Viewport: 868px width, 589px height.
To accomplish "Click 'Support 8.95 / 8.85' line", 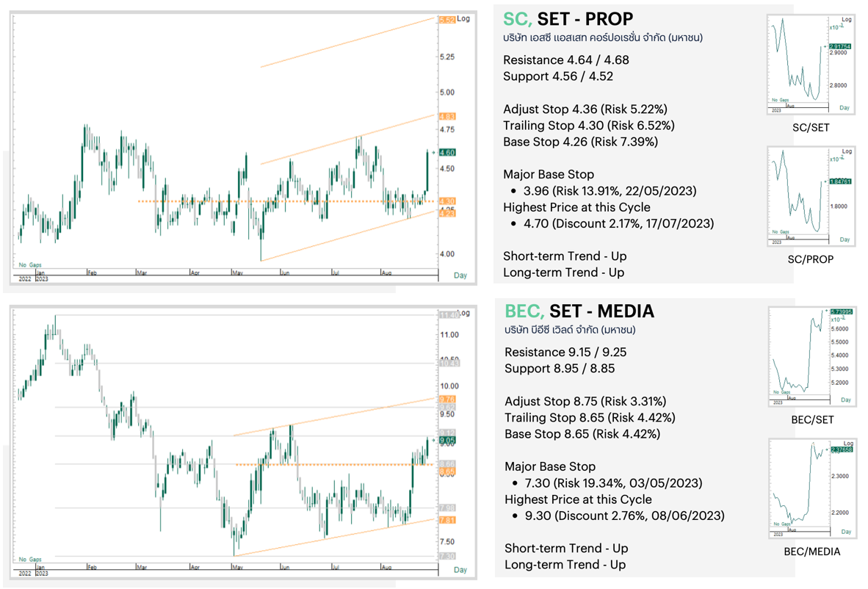I will coord(560,369).
